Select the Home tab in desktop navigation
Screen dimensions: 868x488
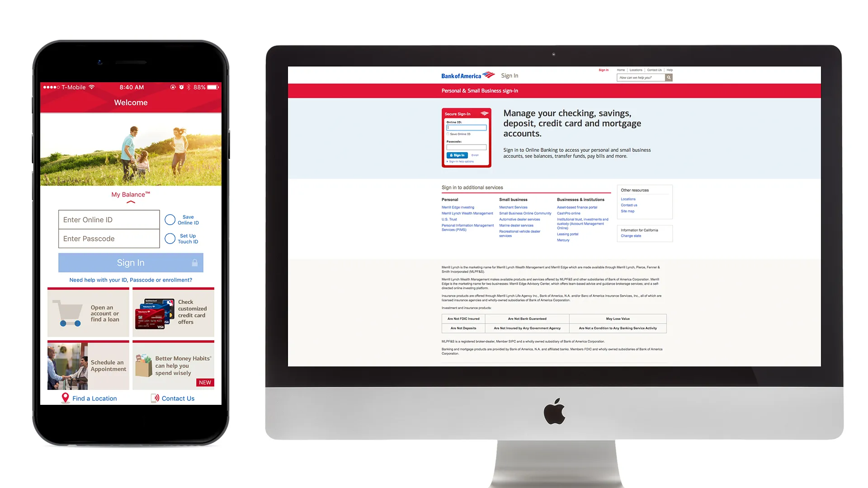coord(620,70)
